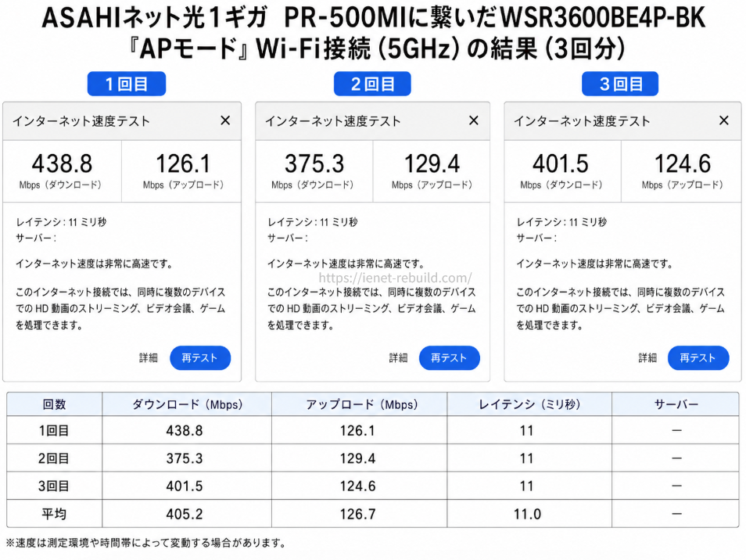This screenshot has width=746, height=560.
Task: Click the インターネット速度テスト title in panel 3
Action: click(x=582, y=121)
